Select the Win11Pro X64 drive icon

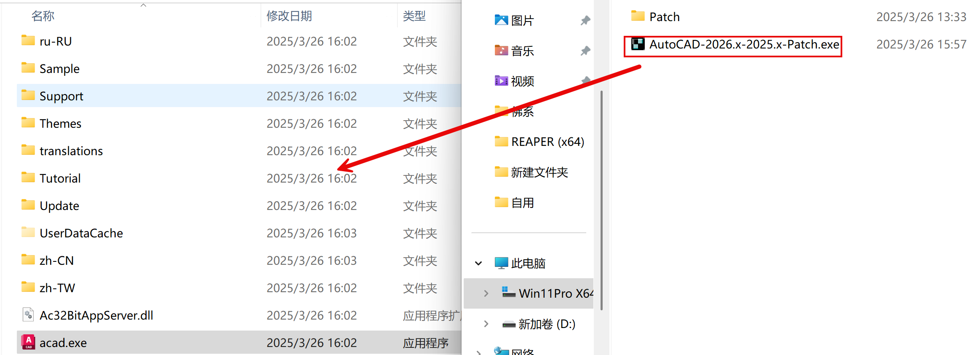(509, 293)
